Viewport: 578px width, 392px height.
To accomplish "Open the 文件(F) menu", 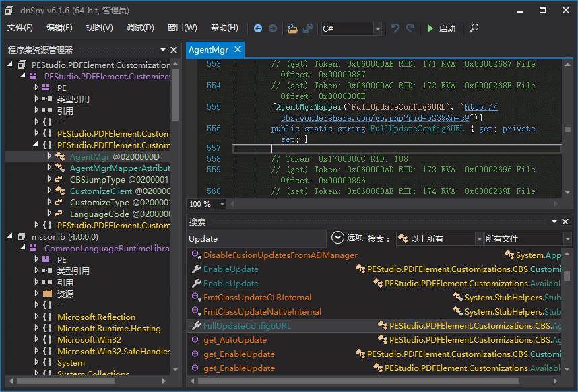I will pyautogui.click(x=20, y=28).
